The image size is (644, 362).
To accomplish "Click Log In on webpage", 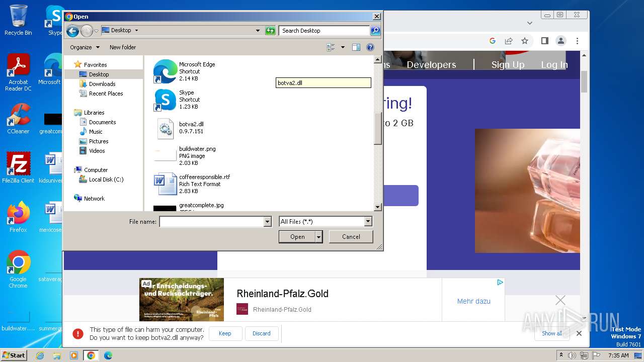I will (x=554, y=65).
